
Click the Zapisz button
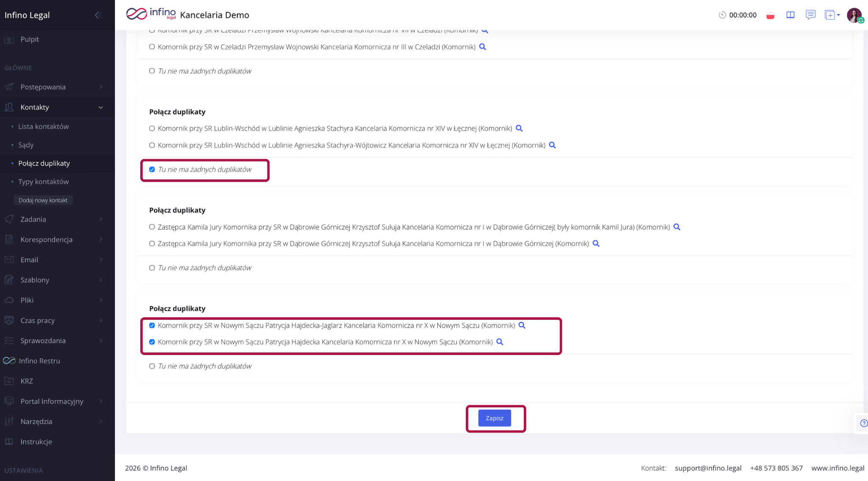495,418
